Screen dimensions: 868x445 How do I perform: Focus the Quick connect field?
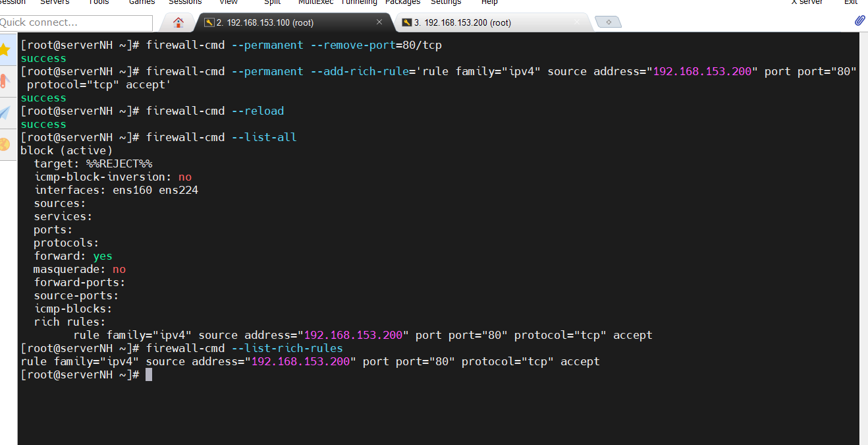tap(76, 22)
